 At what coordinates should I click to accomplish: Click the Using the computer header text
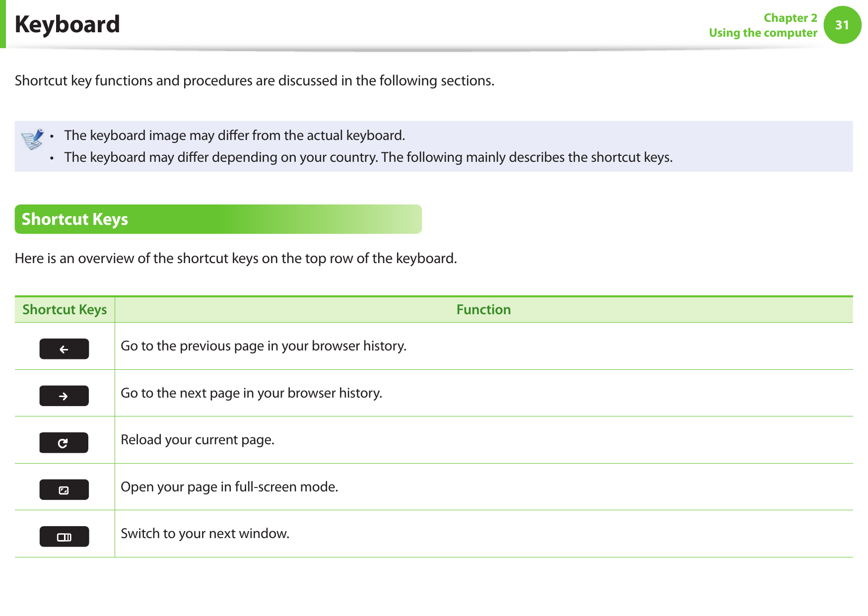click(763, 33)
